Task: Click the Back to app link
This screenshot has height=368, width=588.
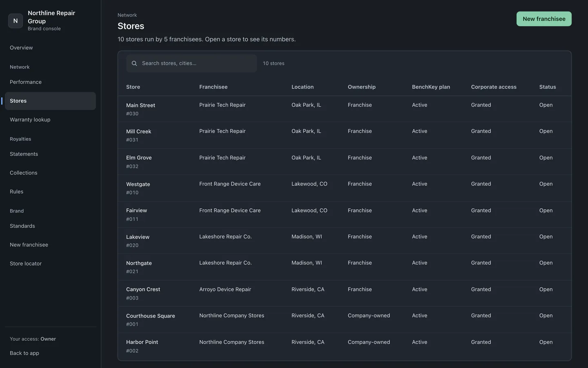Action: point(24,353)
